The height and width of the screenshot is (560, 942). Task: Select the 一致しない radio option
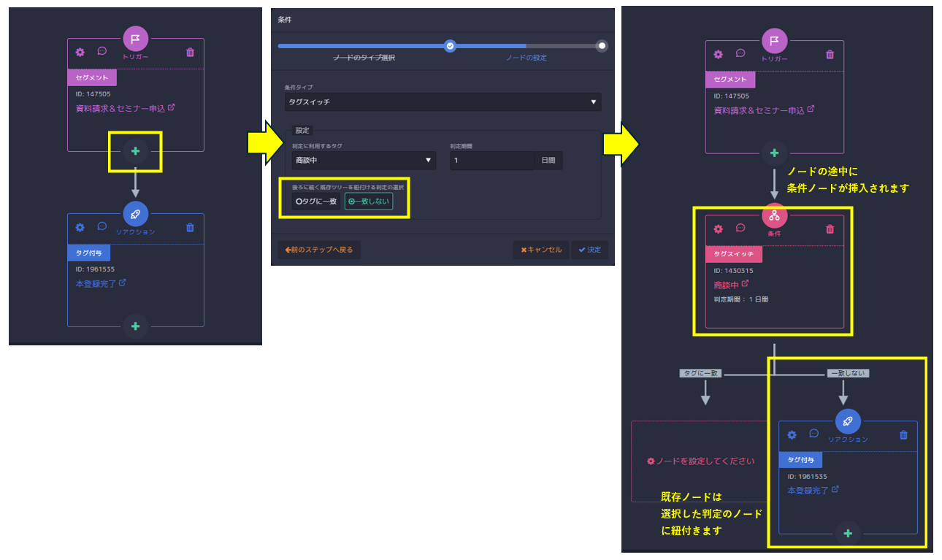click(369, 201)
